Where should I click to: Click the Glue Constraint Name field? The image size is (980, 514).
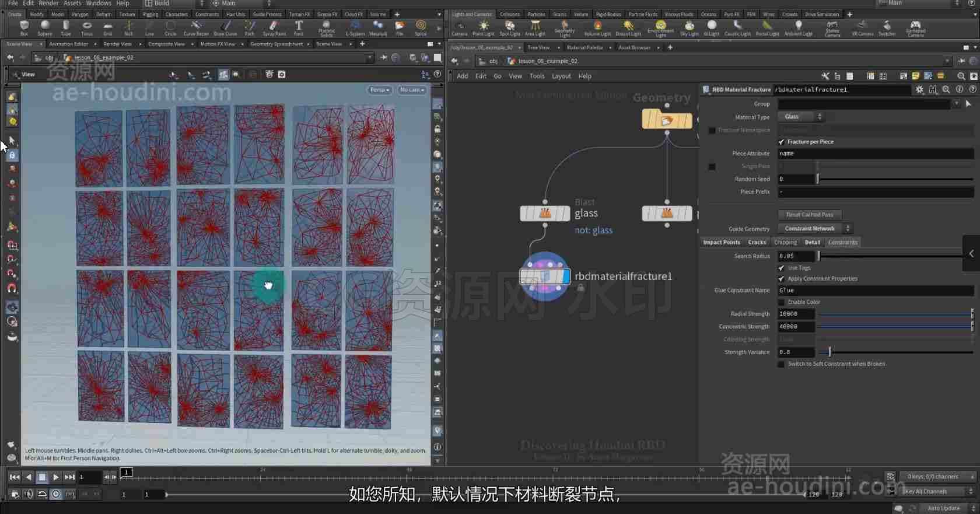pyautogui.click(x=876, y=291)
